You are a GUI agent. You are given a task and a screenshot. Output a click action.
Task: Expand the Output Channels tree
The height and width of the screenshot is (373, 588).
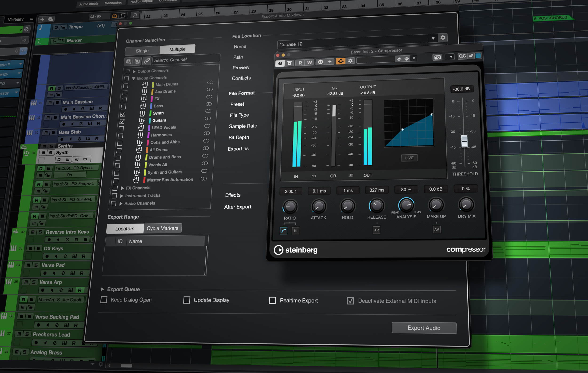(134, 71)
